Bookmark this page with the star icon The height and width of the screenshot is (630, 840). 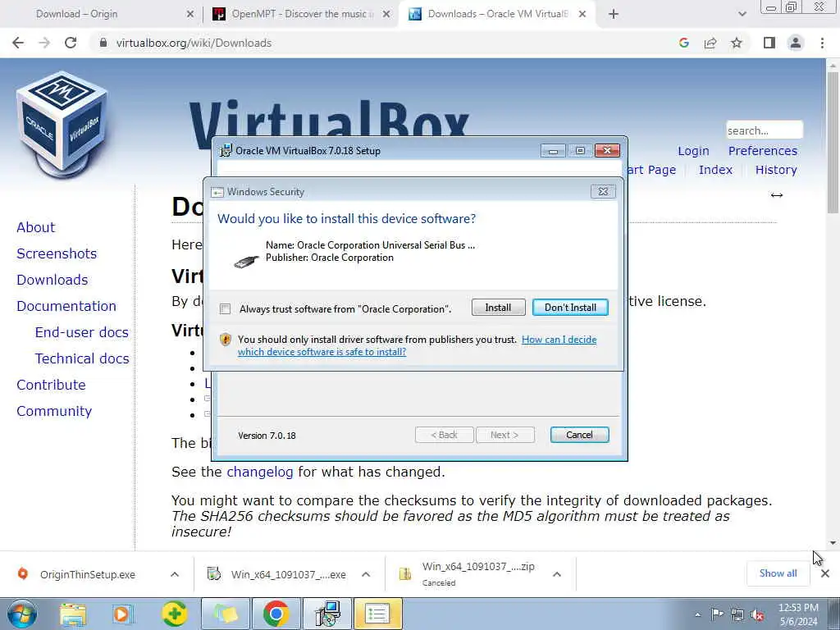(737, 43)
